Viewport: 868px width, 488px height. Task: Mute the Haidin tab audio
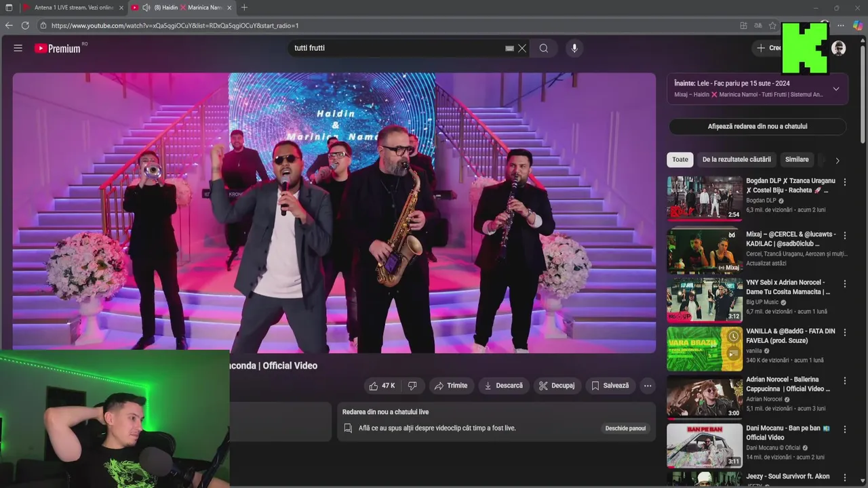tap(146, 7)
